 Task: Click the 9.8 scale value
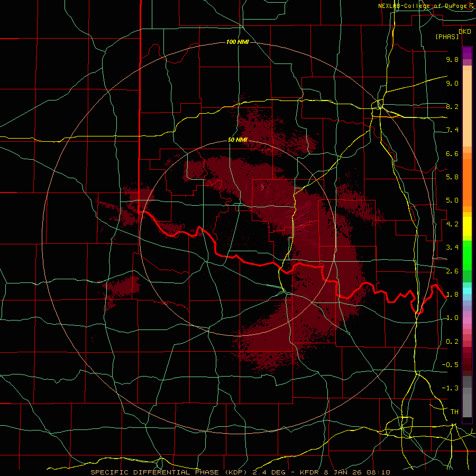452,59
